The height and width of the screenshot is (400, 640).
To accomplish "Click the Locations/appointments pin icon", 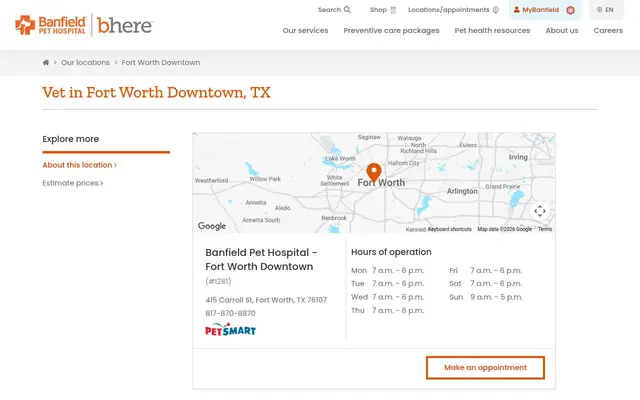I will pos(496,10).
